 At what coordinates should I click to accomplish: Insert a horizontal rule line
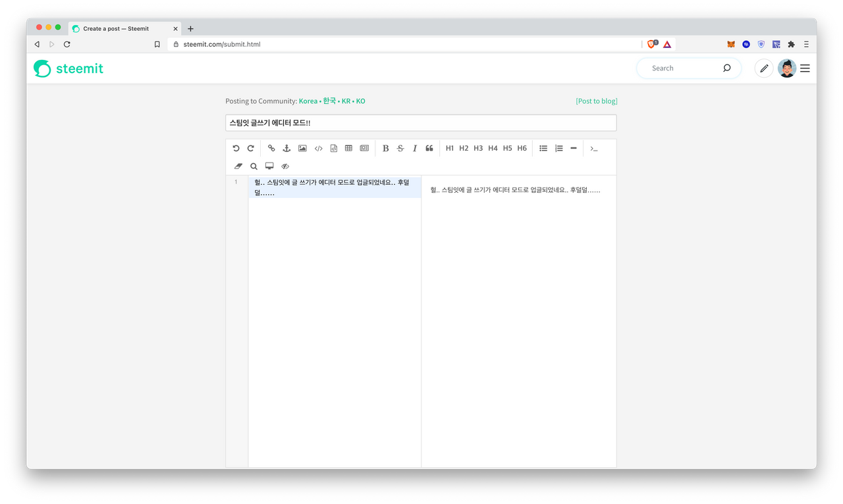coord(574,149)
